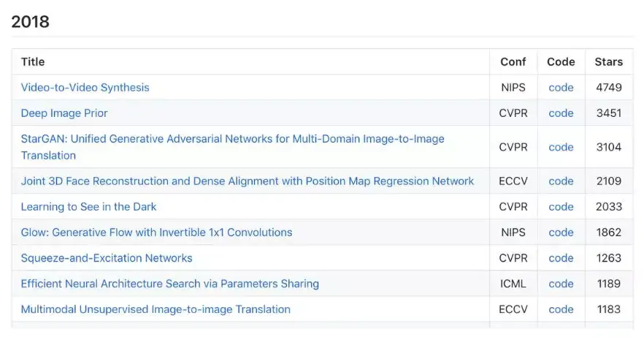
Task: Click the Glow: Generative Flow paper link
Action: click(156, 232)
